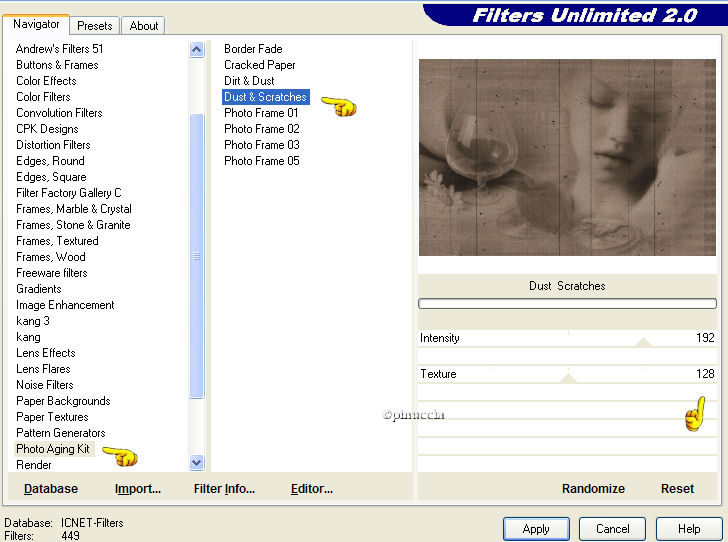The width and height of the screenshot is (728, 542).
Task: Switch to the Presets tab
Action: coord(95,26)
